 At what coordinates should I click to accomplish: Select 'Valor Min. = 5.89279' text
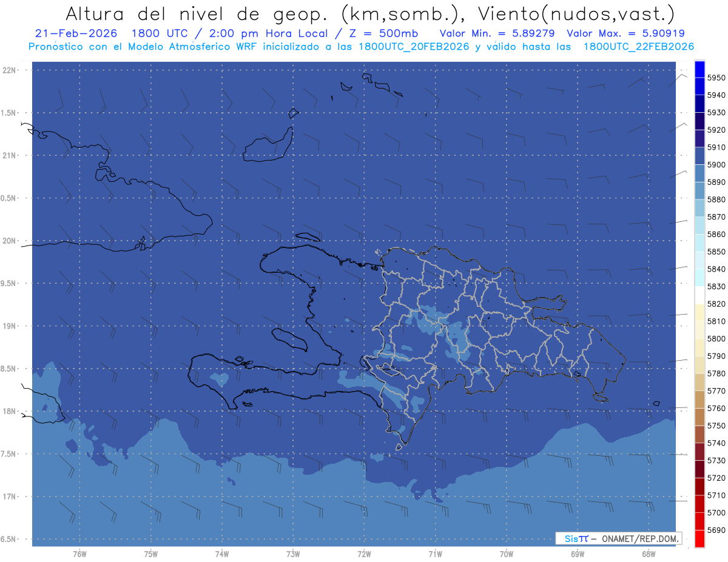point(497,33)
